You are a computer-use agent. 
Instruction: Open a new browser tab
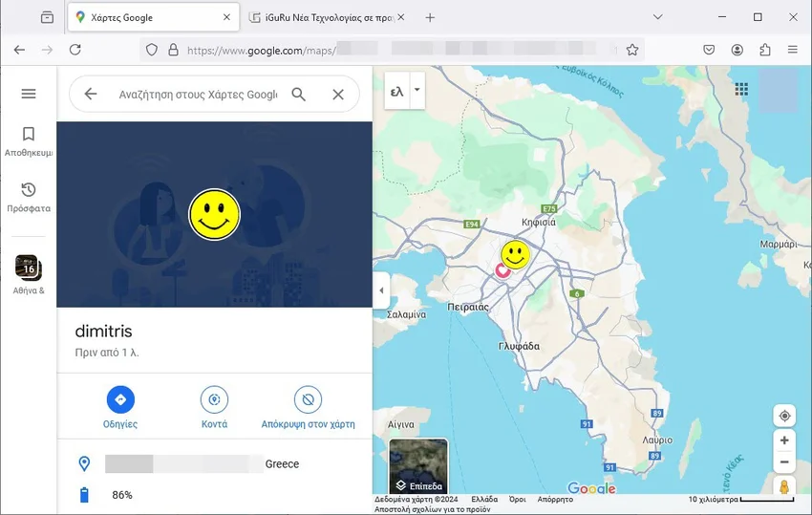point(430,17)
